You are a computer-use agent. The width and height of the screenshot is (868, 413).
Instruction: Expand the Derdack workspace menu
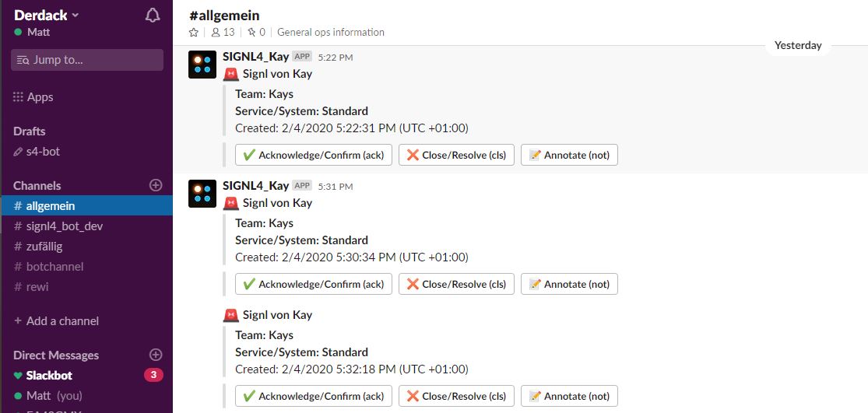point(47,15)
